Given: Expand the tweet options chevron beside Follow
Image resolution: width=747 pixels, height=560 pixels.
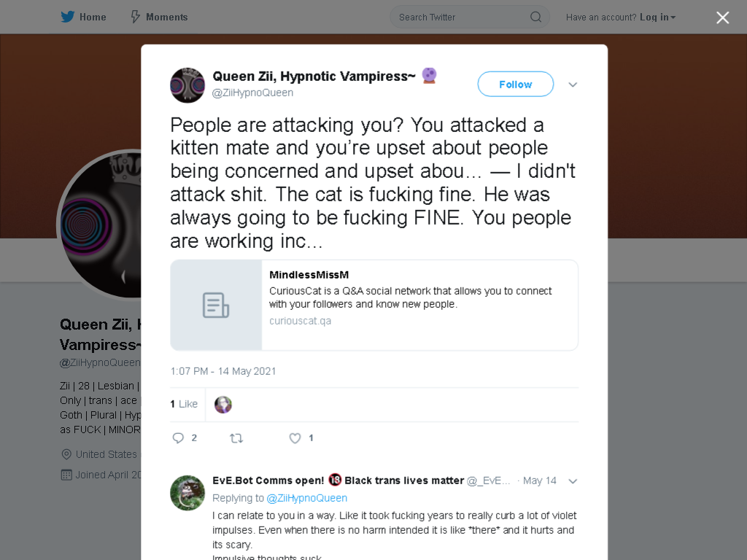Looking at the screenshot, I should (x=573, y=85).
